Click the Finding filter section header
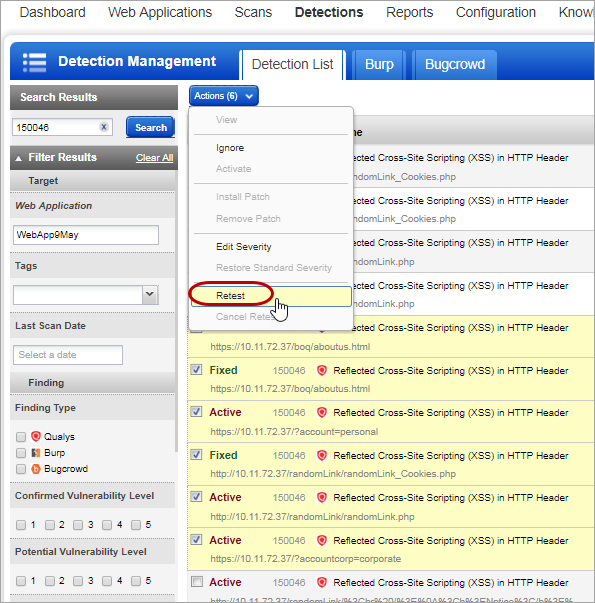Viewport: 595px width, 603px height. click(92, 383)
